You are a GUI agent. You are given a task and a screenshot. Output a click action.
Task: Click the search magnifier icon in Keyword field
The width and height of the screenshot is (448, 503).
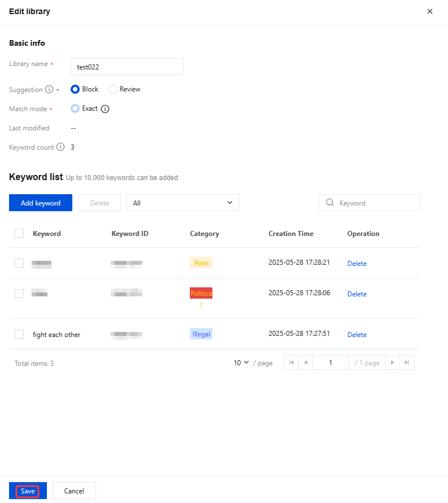coord(330,203)
